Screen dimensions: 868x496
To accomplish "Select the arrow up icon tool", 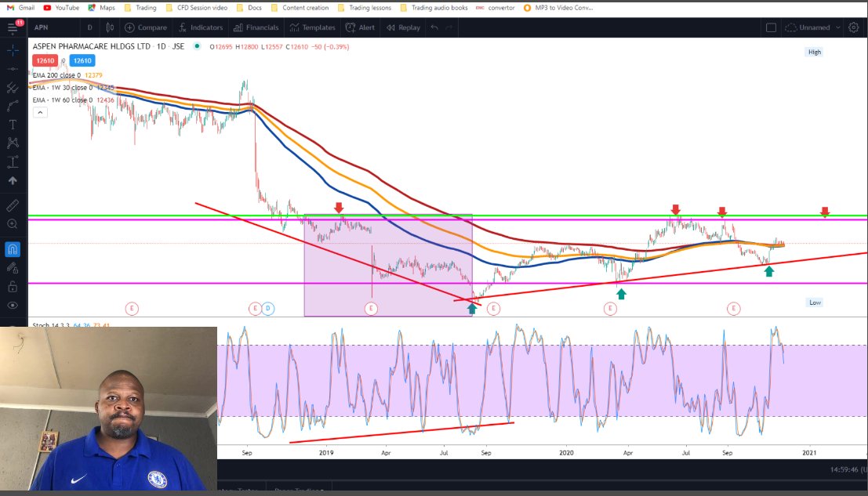I will click(x=13, y=181).
